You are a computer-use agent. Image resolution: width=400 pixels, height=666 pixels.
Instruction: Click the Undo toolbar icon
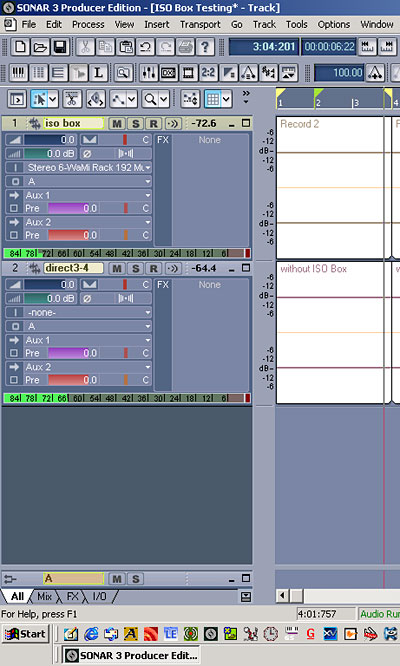(x=145, y=47)
